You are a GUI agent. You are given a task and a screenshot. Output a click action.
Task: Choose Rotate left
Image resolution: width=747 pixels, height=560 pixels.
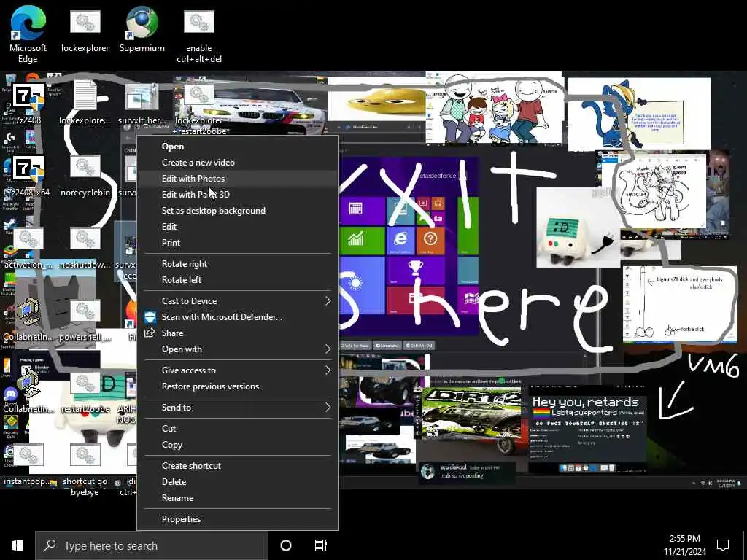pyautogui.click(x=237, y=279)
